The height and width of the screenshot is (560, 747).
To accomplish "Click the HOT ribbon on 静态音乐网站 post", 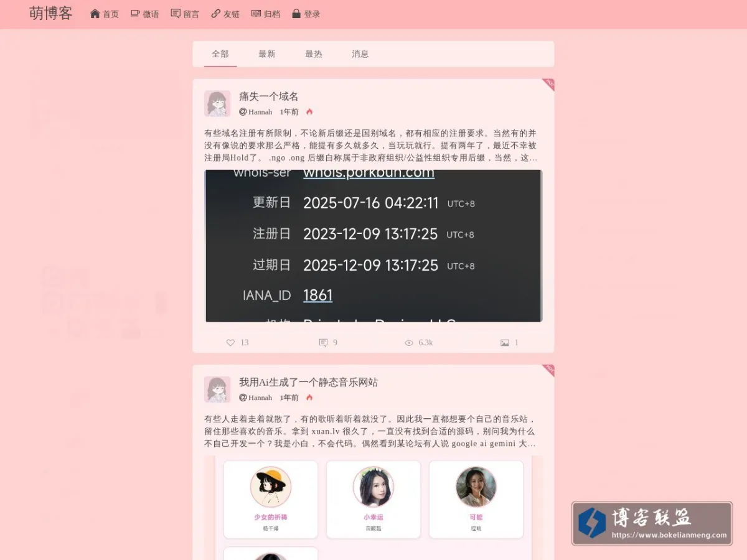I will point(548,370).
